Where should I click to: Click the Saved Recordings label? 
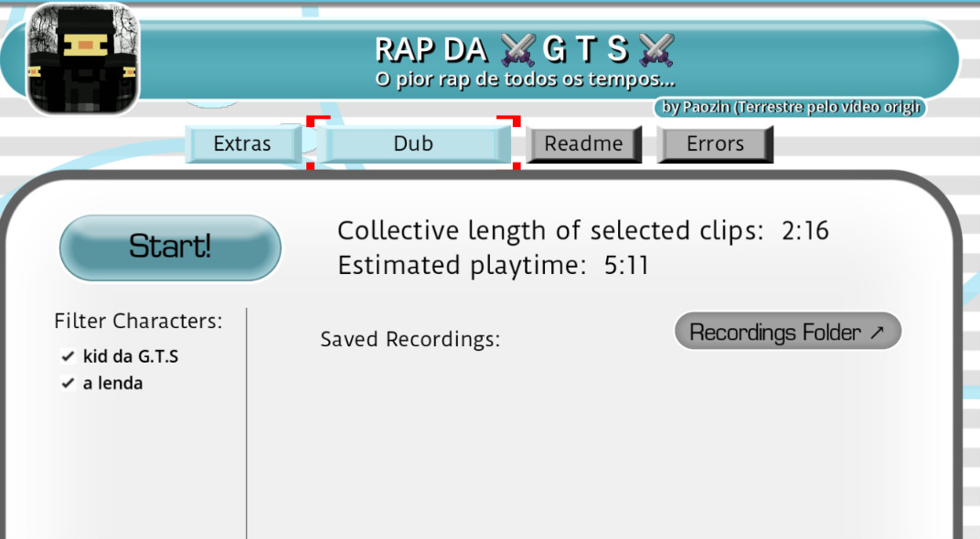coord(410,339)
